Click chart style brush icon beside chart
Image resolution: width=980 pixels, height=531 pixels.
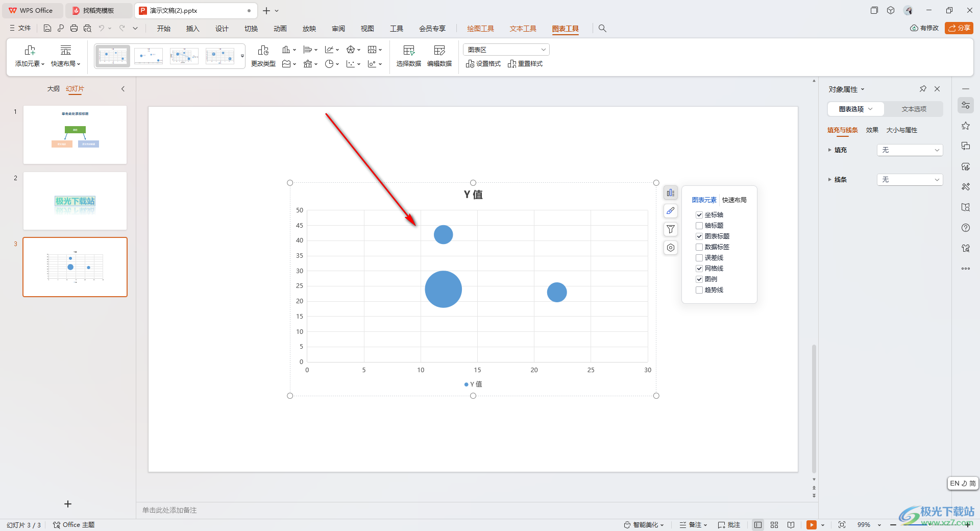click(671, 211)
